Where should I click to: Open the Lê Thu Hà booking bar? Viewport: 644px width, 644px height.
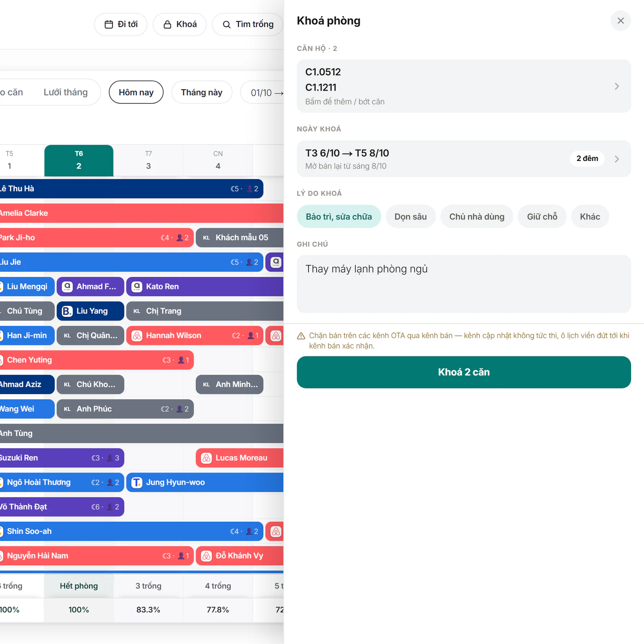pyautogui.click(x=131, y=189)
